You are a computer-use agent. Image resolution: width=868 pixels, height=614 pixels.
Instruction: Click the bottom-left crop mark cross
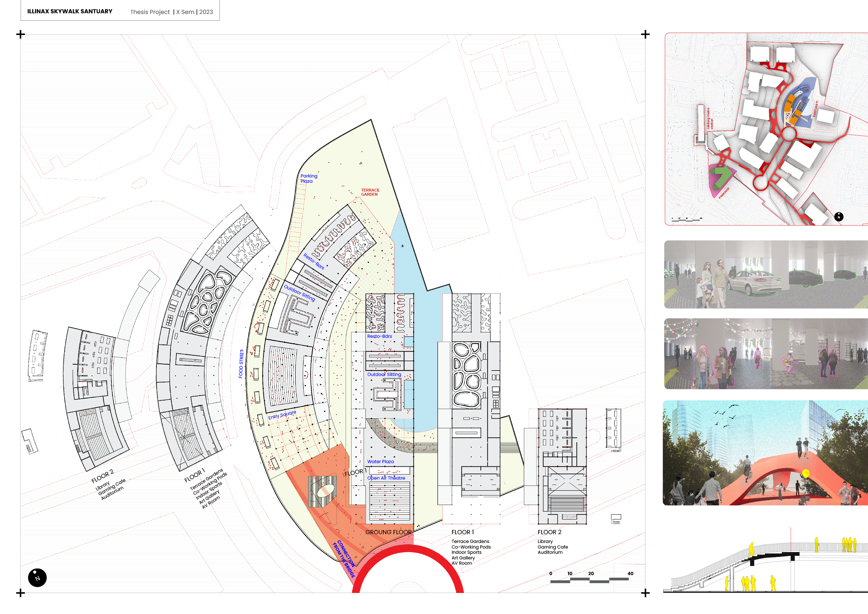[21, 593]
